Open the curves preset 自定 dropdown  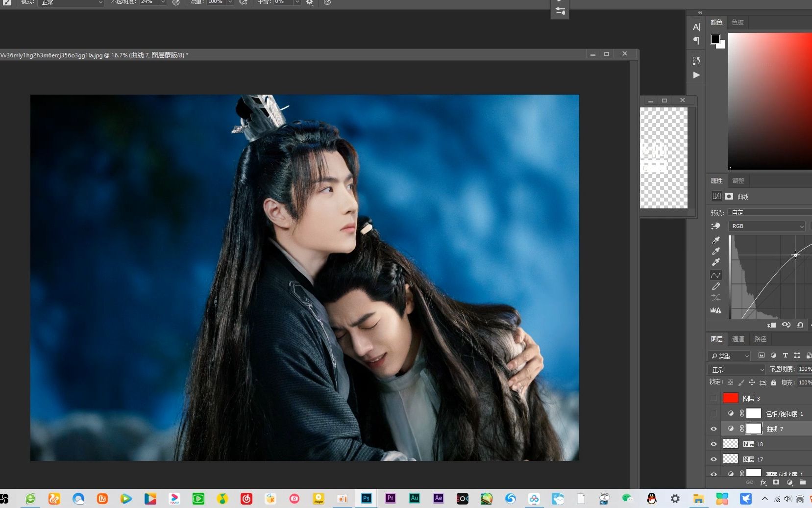pyautogui.click(x=769, y=212)
